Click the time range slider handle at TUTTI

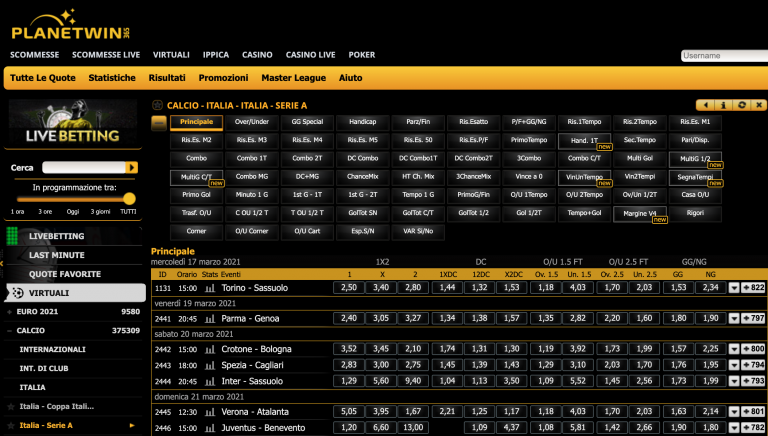click(x=129, y=199)
